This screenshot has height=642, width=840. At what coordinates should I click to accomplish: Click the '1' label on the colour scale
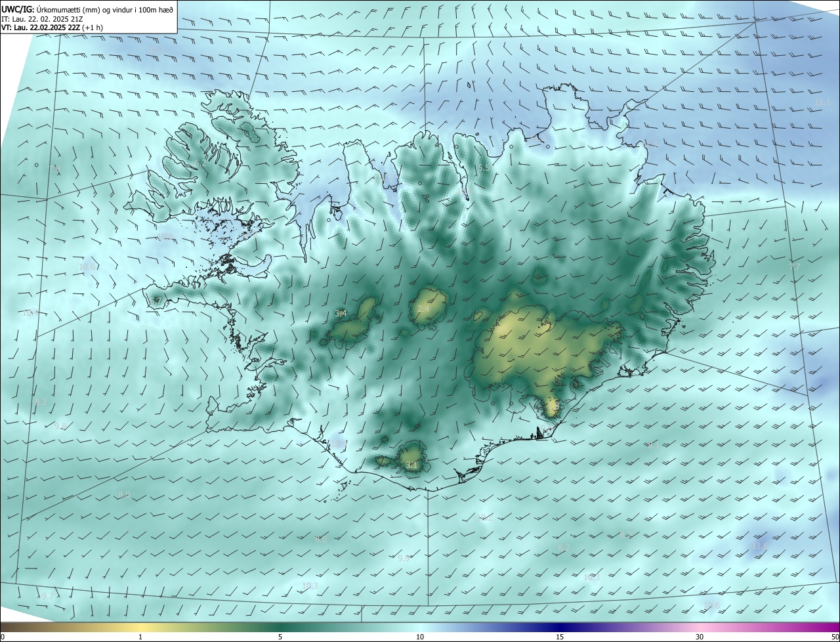click(140, 637)
